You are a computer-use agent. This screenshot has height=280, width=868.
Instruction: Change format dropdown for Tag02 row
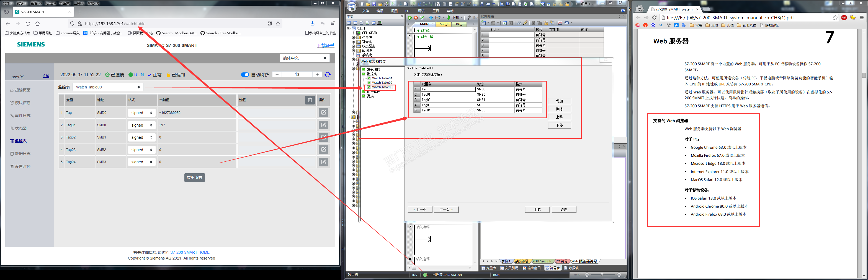(x=141, y=137)
